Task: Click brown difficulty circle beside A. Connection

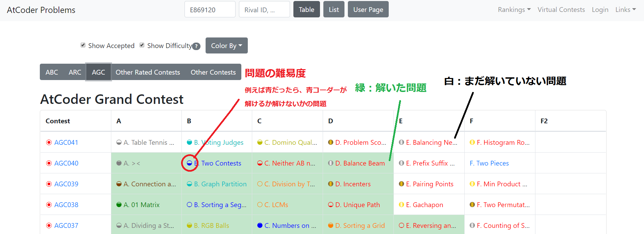Action: [119, 184]
